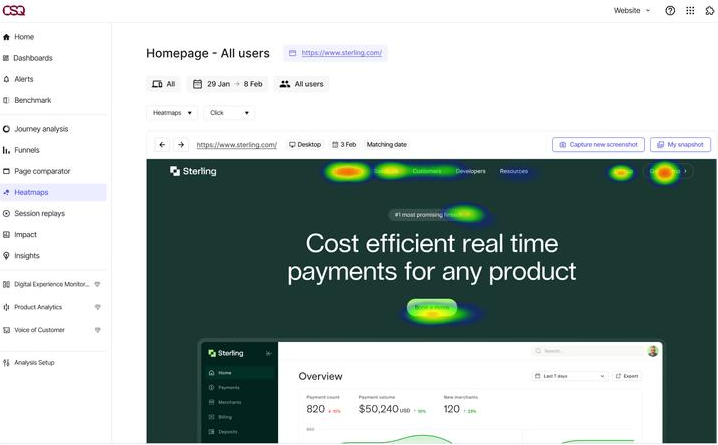The height and width of the screenshot is (445, 718).
Task: Open the help question mark icon
Action: [670, 11]
